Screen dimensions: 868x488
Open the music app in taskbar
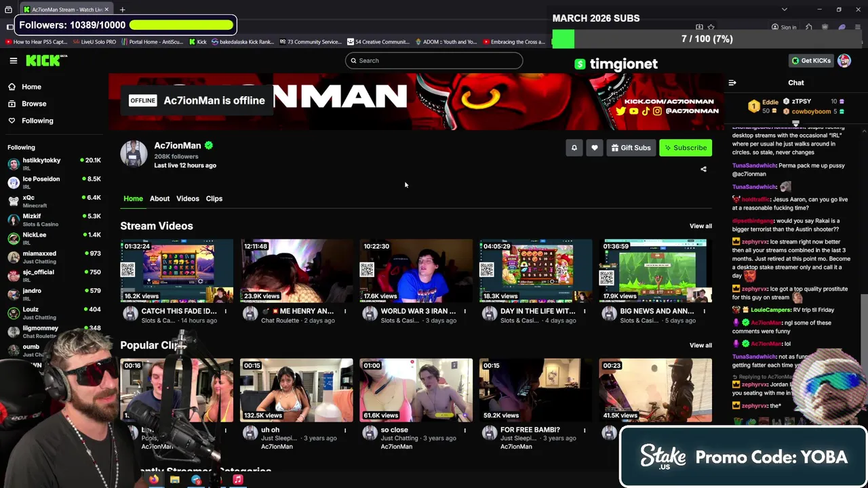tap(237, 480)
